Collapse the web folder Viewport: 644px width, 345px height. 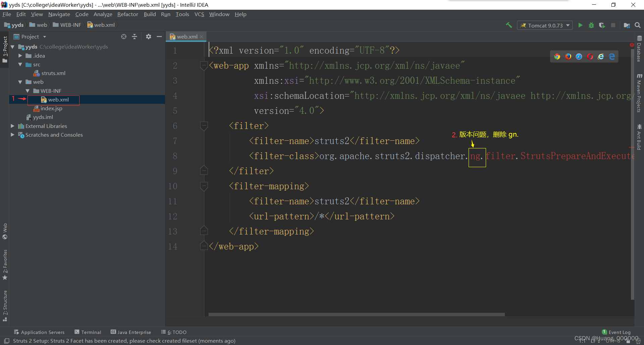[x=20, y=82]
